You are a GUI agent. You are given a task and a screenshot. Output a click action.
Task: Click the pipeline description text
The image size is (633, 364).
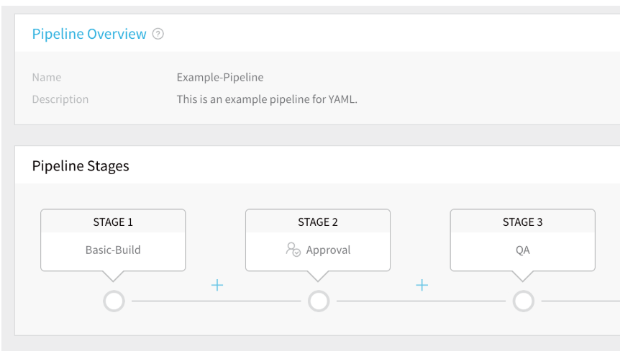tap(267, 99)
